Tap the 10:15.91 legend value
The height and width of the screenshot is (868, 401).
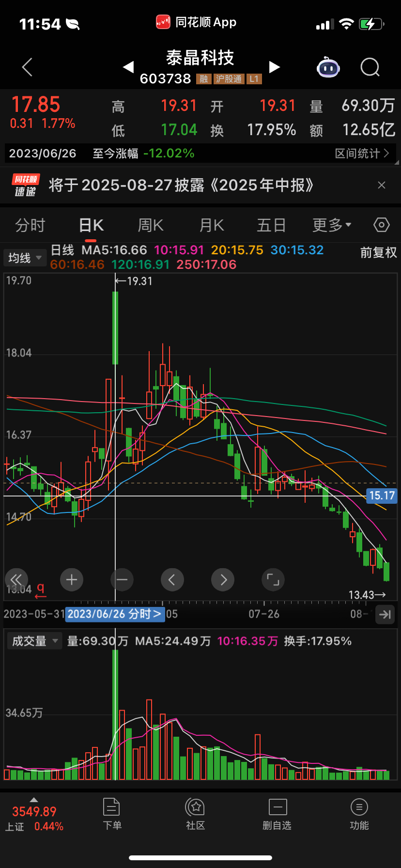click(x=179, y=250)
